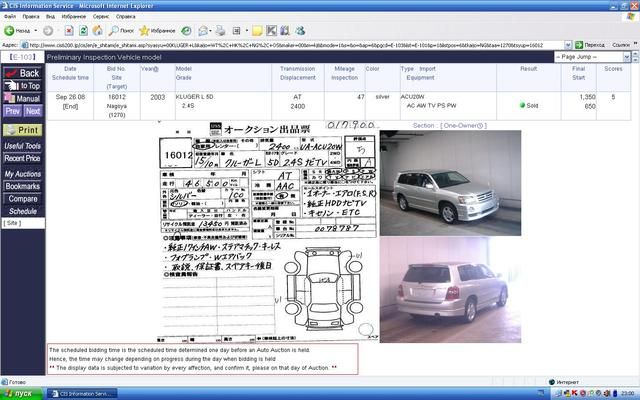Stop page loading with the red X icon

tap(69, 31)
